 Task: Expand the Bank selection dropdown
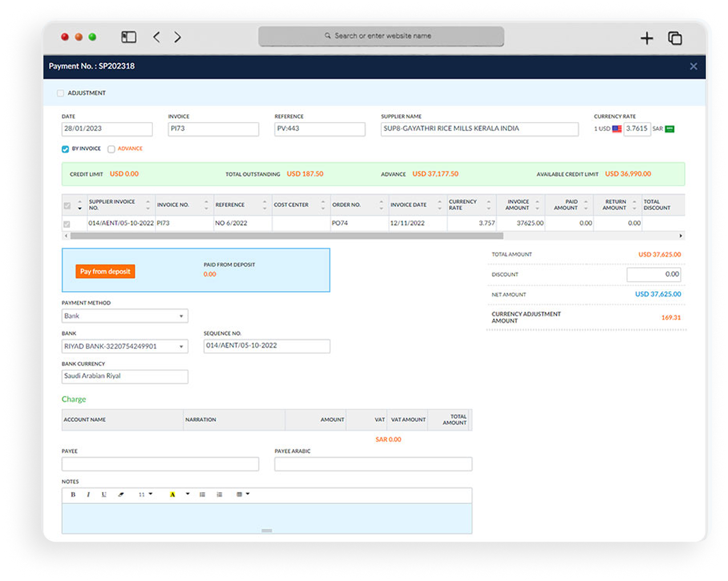[125, 346]
